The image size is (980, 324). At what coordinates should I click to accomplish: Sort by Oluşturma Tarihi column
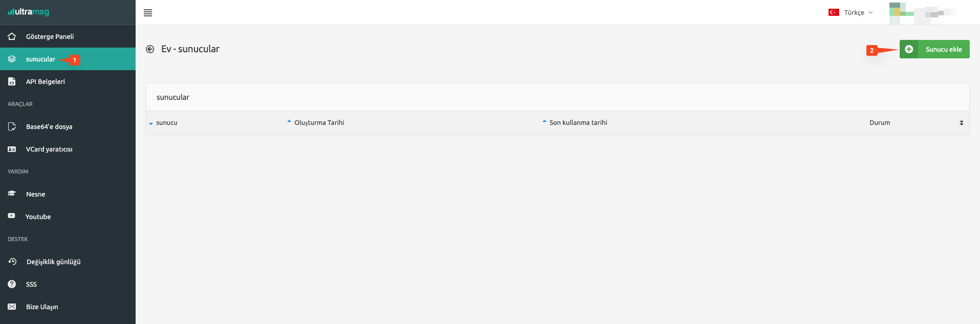[319, 123]
